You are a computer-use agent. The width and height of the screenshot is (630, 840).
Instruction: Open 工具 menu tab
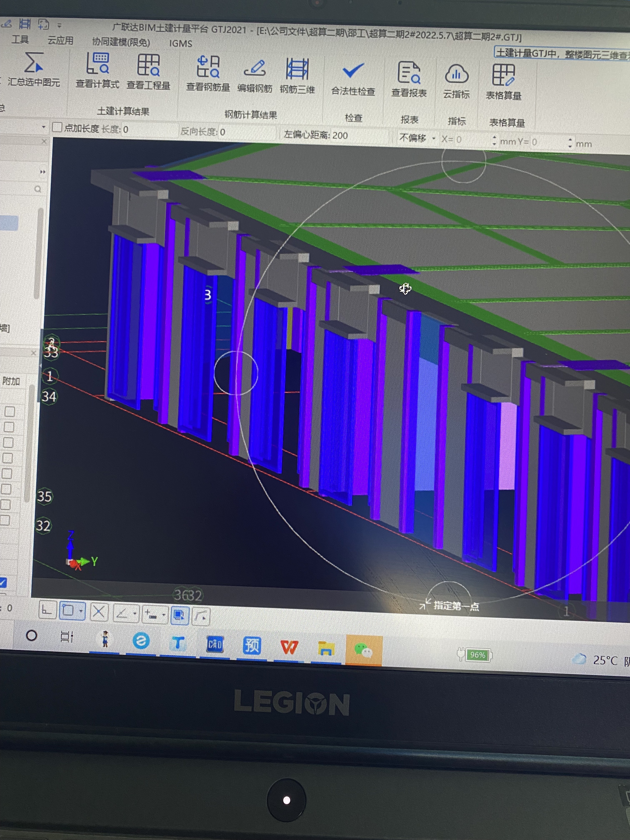click(20, 40)
